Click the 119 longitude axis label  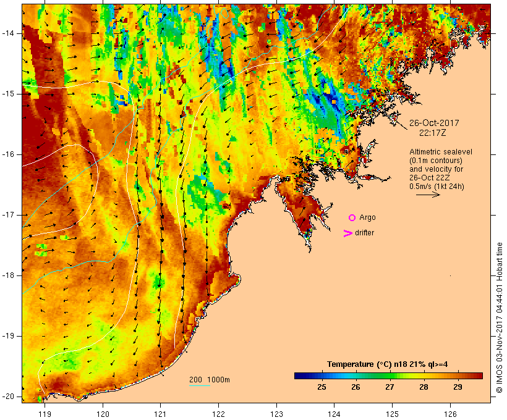click(45, 414)
